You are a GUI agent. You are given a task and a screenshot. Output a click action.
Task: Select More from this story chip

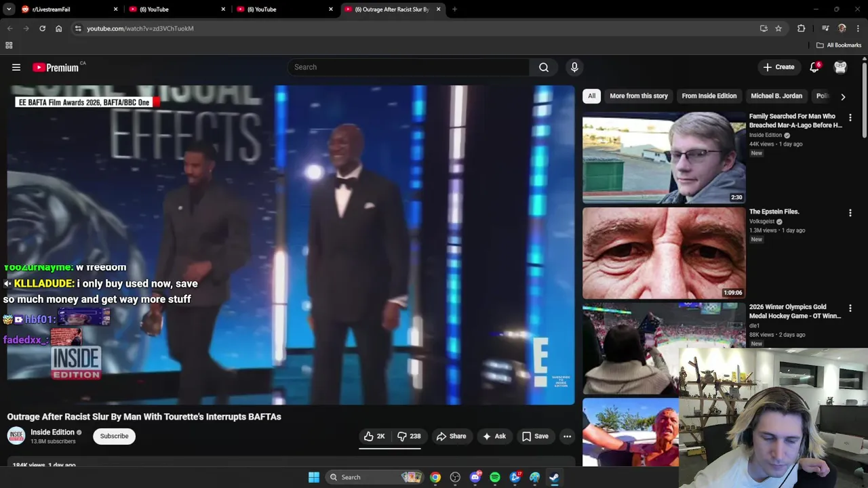(639, 96)
